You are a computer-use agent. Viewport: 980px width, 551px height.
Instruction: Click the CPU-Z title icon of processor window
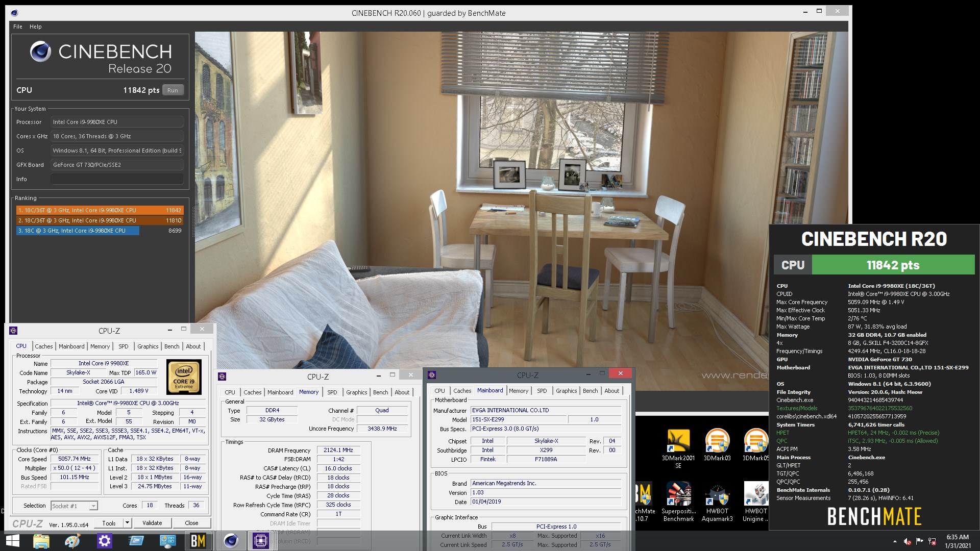tap(14, 331)
